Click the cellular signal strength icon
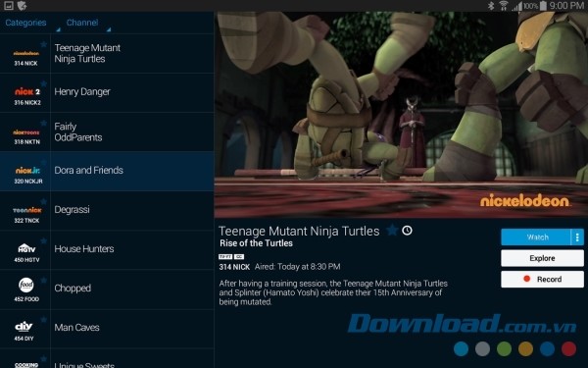Image resolution: width=588 pixels, height=368 pixels. pos(517,6)
